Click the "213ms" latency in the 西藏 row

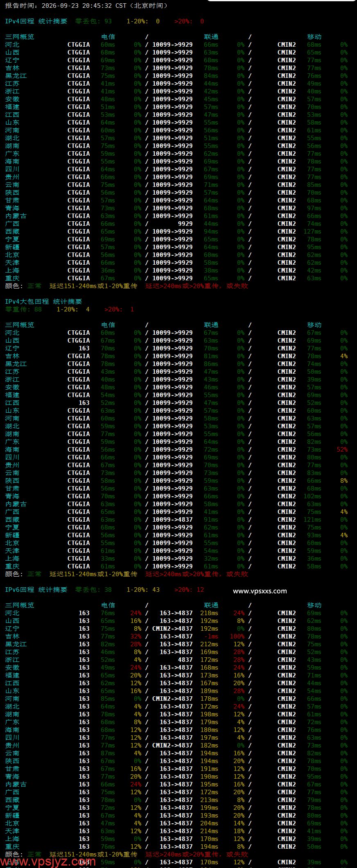209,800
